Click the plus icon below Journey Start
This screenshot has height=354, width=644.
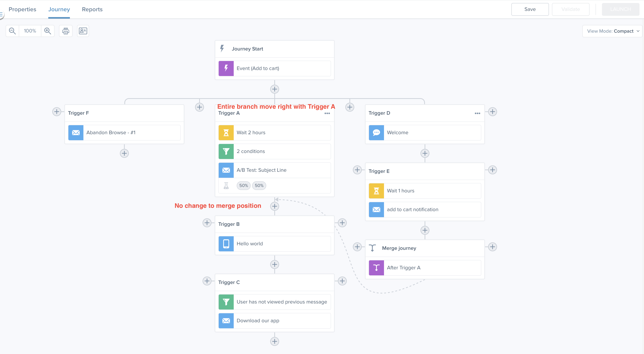click(x=274, y=89)
